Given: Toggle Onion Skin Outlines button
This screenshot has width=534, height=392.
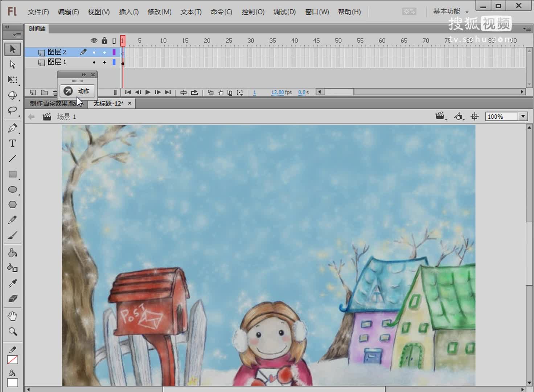Looking at the screenshot, I should coord(220,93).
